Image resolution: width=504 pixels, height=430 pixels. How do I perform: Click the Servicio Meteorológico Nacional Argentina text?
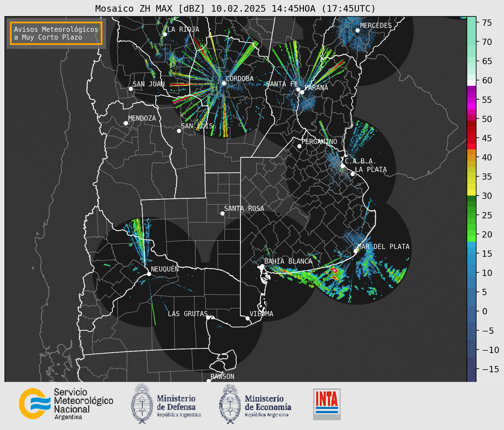83,404
